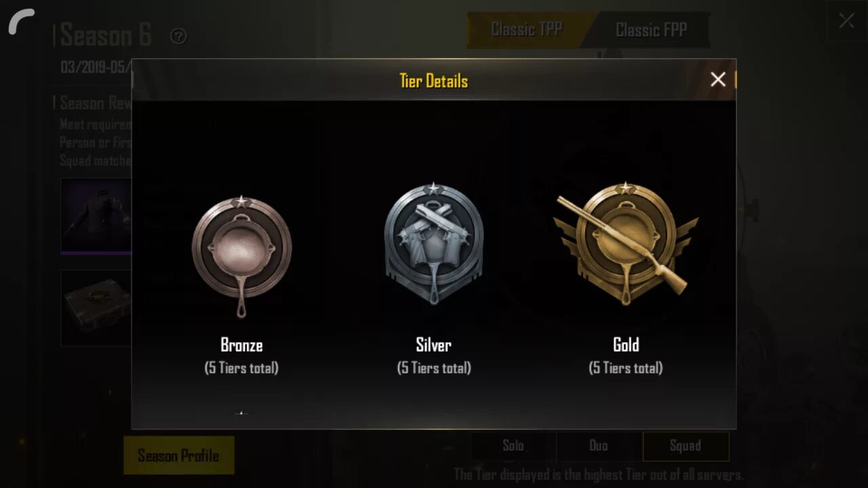Switch to the Classic FPP tab

pos(651,30)
